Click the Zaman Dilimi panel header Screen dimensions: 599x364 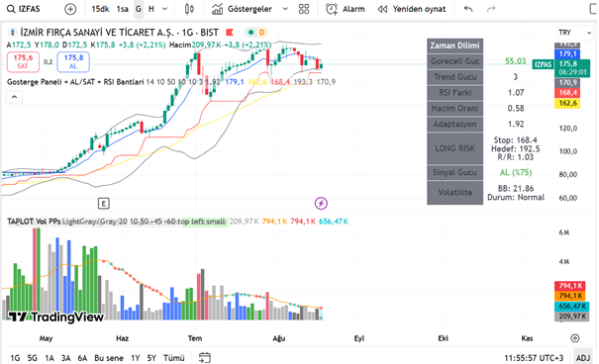tap(454, 45)
